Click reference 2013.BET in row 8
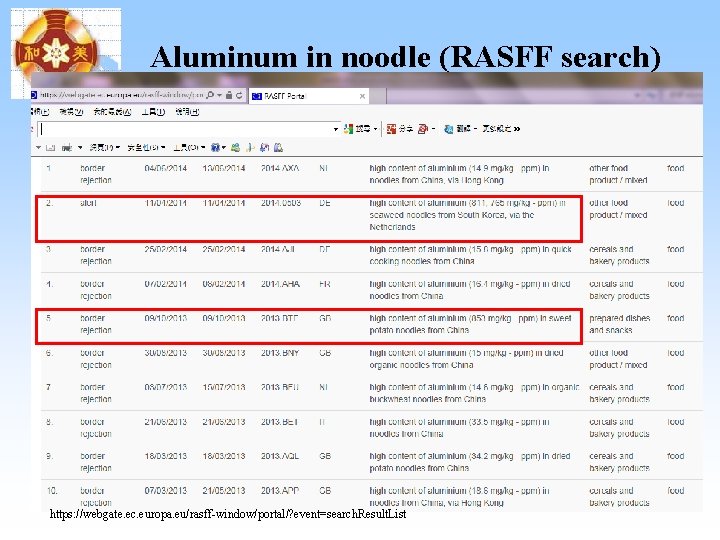The image size is (720, 540). point(279,422)
